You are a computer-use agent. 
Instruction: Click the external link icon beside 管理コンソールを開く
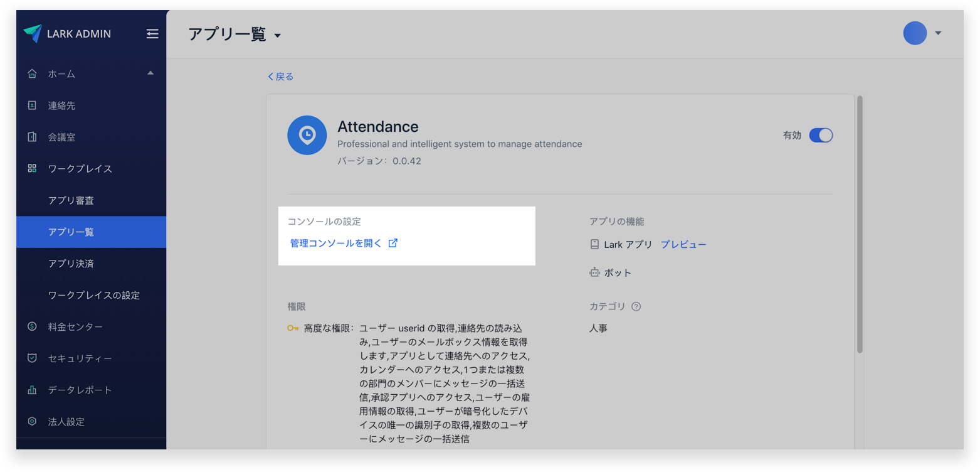[x=393, y=244]
